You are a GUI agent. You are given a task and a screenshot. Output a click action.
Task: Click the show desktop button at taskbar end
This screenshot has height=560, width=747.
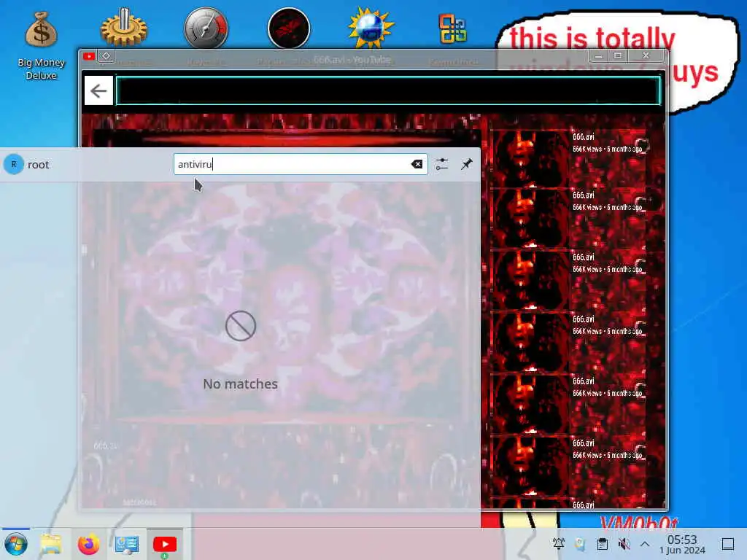tap(727, 544)
